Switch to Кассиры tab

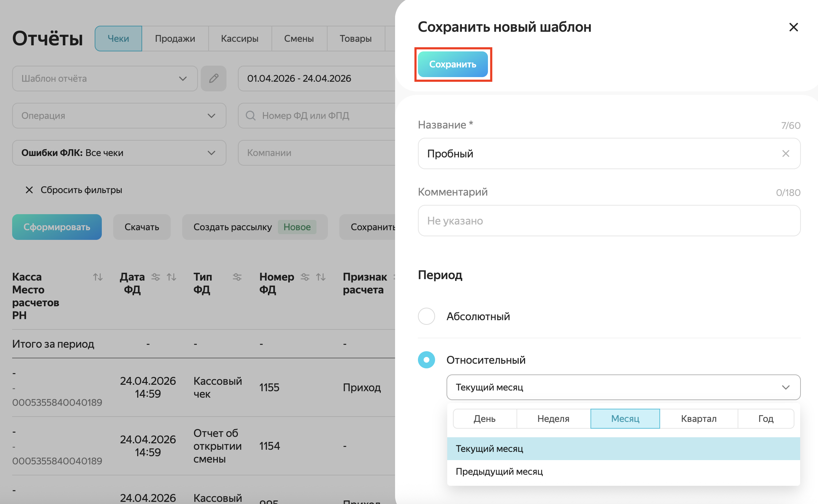point(240,39)
